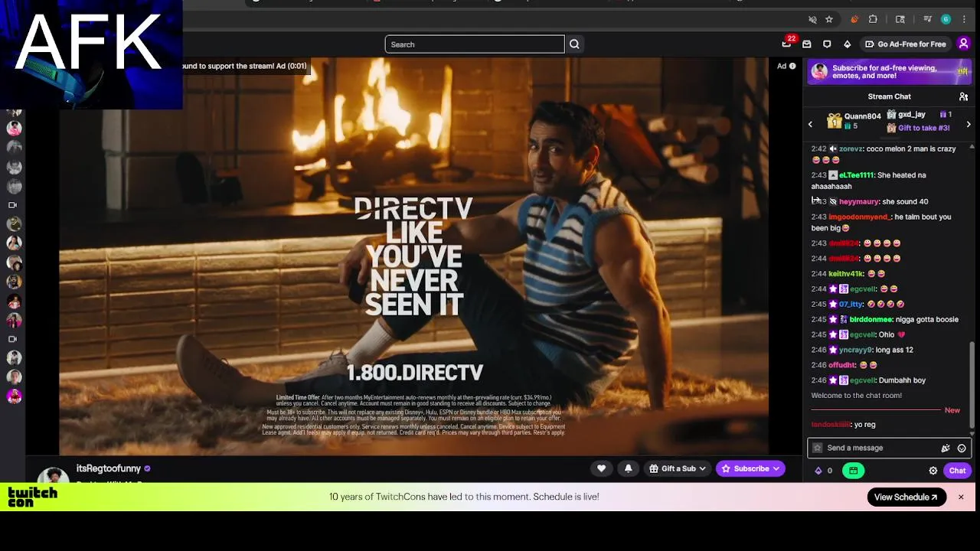This screenshot has height=551, width=980.
Task: Click Subscribe for ad-free viewing banner
Action: point(889,72)
